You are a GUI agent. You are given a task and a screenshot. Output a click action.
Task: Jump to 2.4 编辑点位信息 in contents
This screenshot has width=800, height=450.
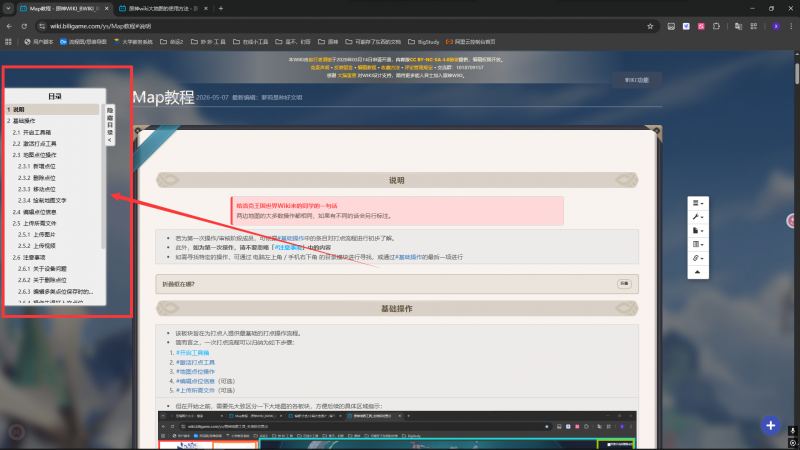[x=35, y=212]
